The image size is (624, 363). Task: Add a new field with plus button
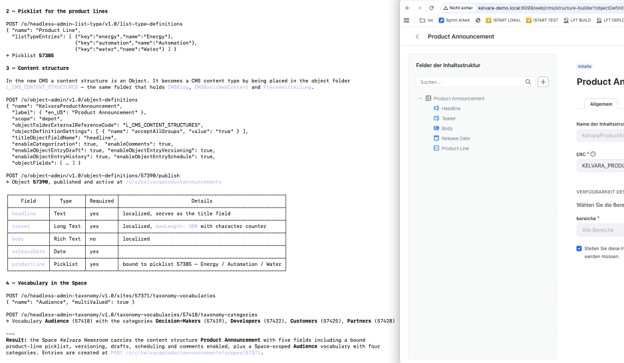click(x=543, y=82)
